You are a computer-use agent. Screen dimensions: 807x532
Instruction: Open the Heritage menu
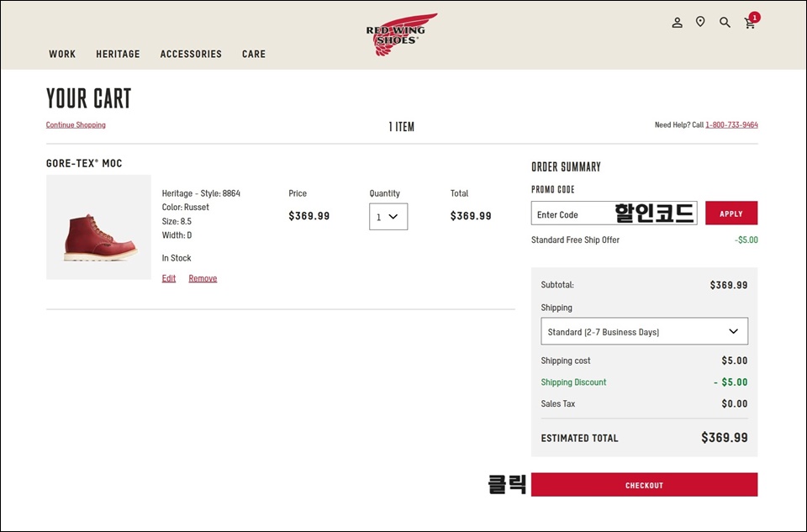[118, 54]
